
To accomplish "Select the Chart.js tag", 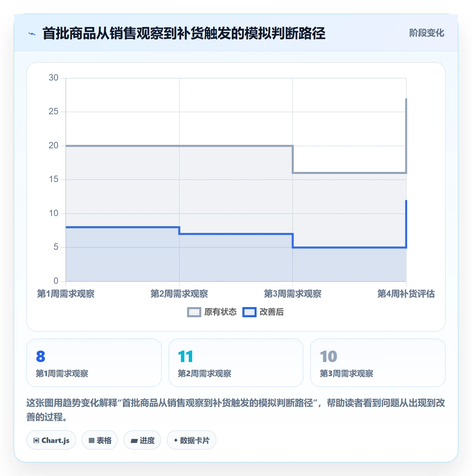I will 51,440.
